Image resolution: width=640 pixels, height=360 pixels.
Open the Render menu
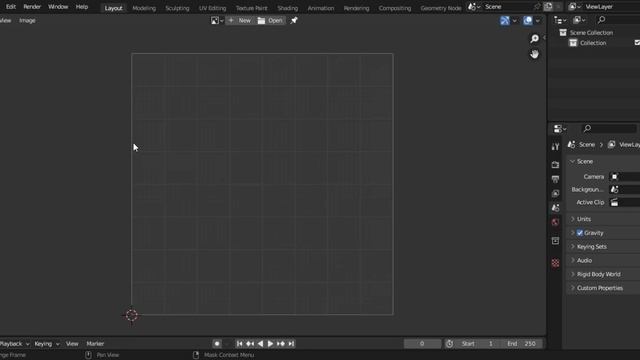[32, 7]
